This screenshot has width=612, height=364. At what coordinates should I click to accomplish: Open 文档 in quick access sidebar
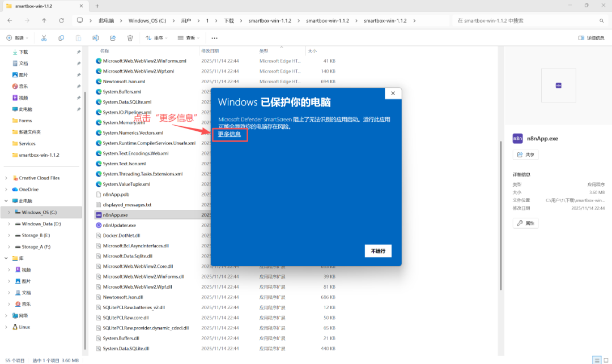pyautogui.click(x=23, y=63)
